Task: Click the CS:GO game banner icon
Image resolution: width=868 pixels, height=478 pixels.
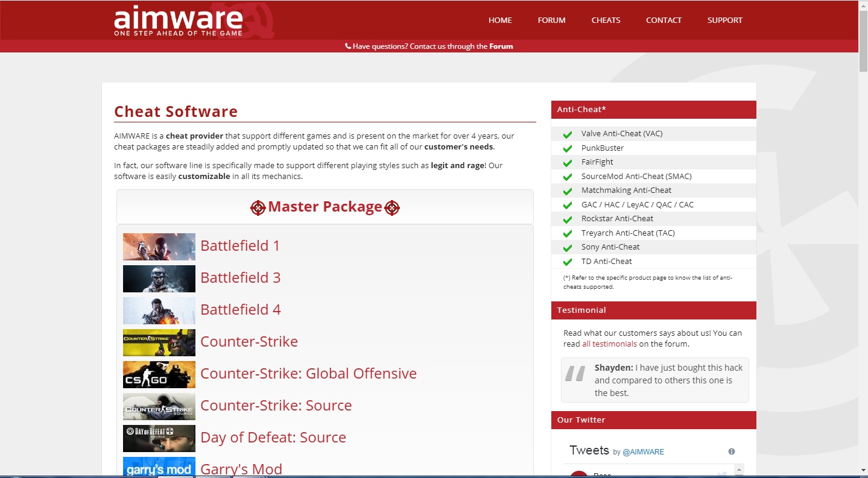Action: pos(159,374)
